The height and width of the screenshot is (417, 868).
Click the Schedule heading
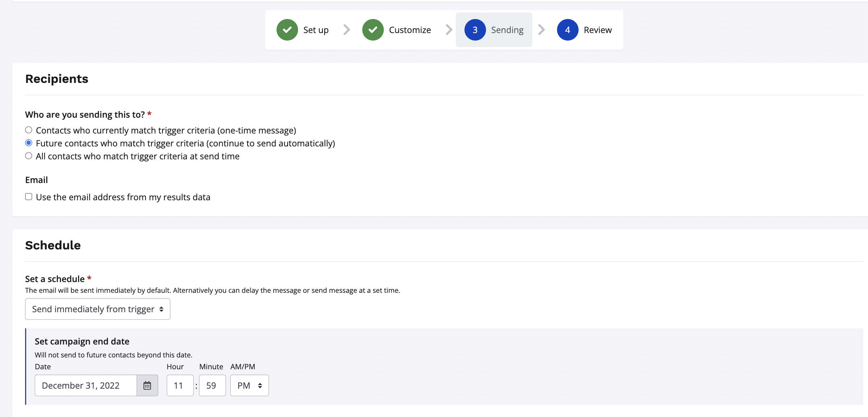point(53,245)
